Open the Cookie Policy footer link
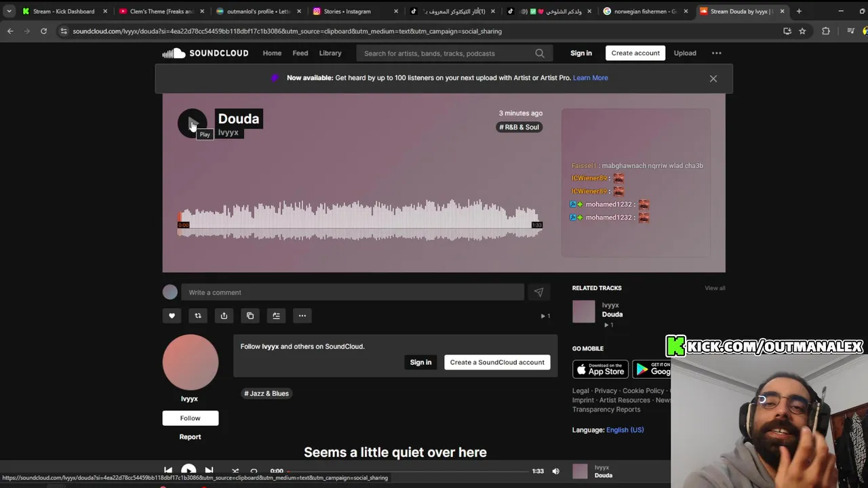This screenshot has height=488, width=868. click(x=643, y=390)
